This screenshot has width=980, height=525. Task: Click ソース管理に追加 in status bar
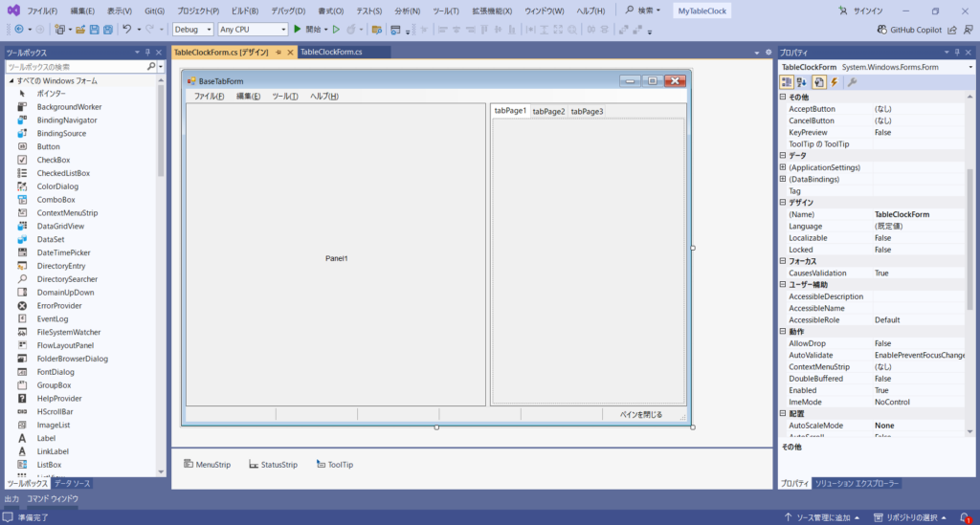[822, 517]
